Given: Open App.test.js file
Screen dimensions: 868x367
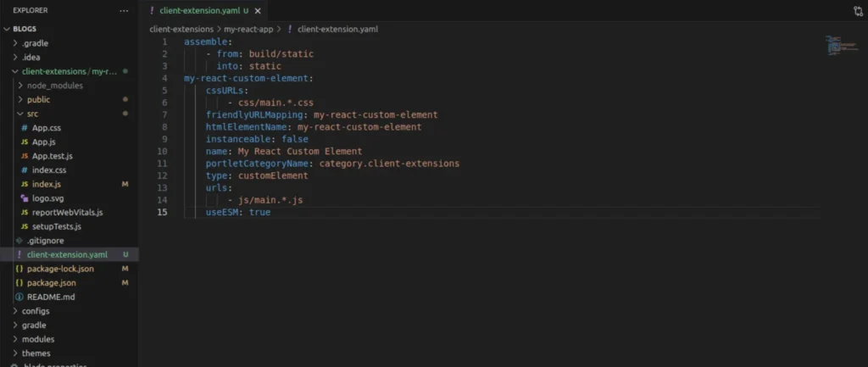Looking at the screenshot, I should click(53, 156).
